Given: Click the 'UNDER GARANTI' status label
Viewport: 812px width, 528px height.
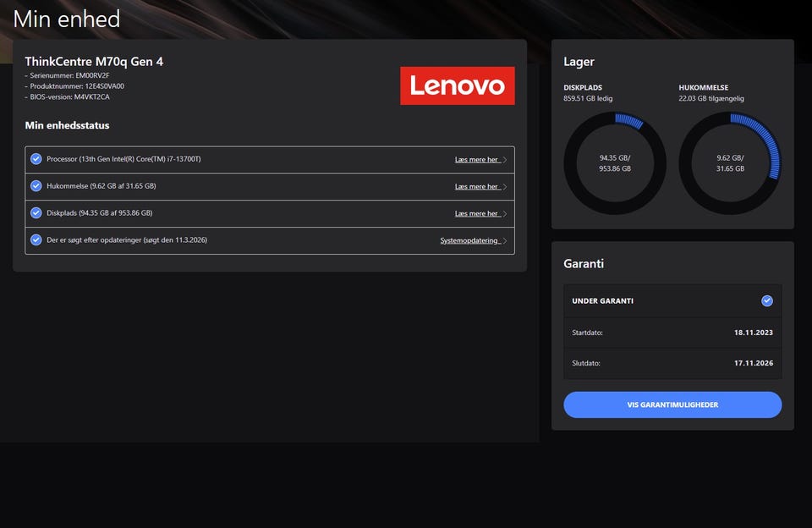Looking at the screenshot, I should 603,301.
